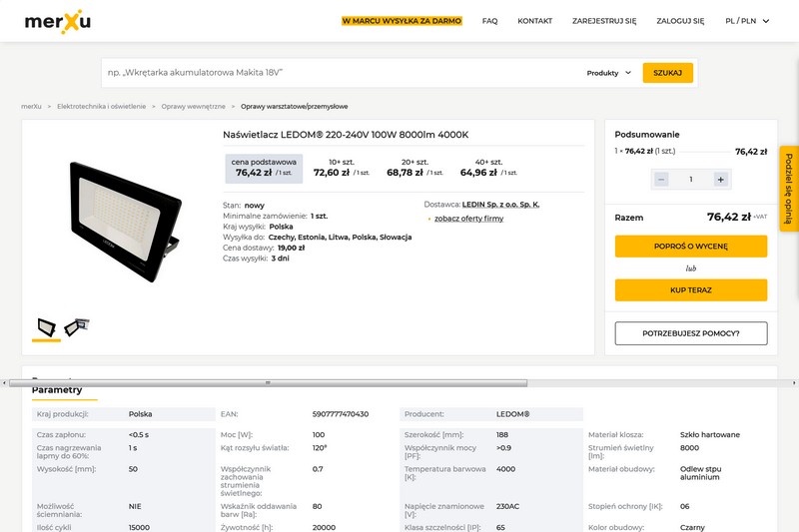799x532 pixels.
Task: Go to merXu breadcrumb home
Action: tap(31, 107)
